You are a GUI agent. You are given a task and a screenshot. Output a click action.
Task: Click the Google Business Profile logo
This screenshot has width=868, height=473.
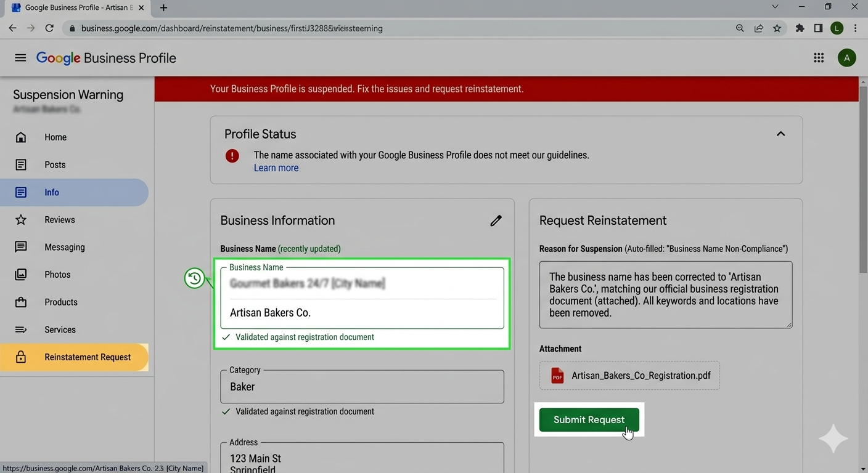click(x=106, y=58)
